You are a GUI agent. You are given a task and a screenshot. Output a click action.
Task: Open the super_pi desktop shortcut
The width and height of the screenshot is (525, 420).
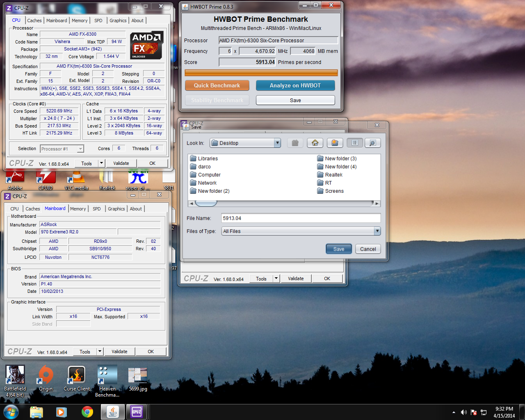[138, 180]
